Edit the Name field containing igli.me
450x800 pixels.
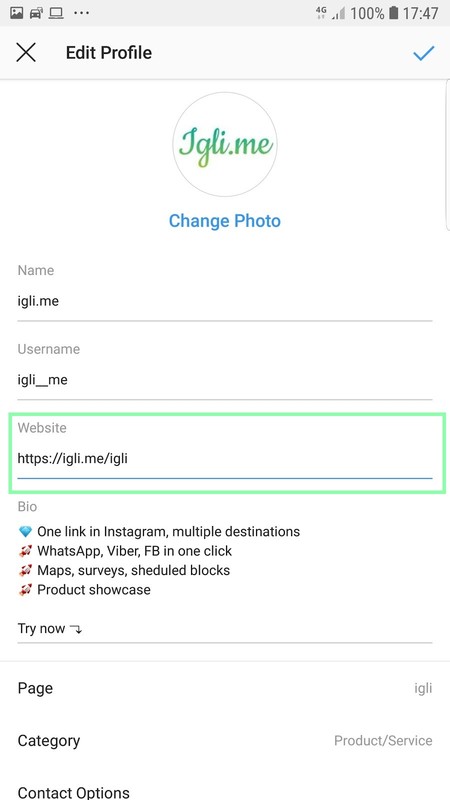pos(224,301)
